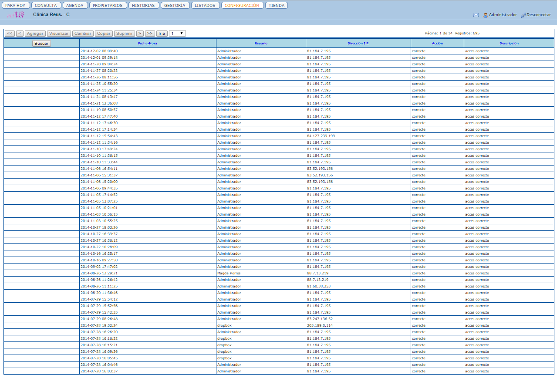Click the mail envelope icon
Viewport: 557px width, 392px height.
click(x=476, y=15)
